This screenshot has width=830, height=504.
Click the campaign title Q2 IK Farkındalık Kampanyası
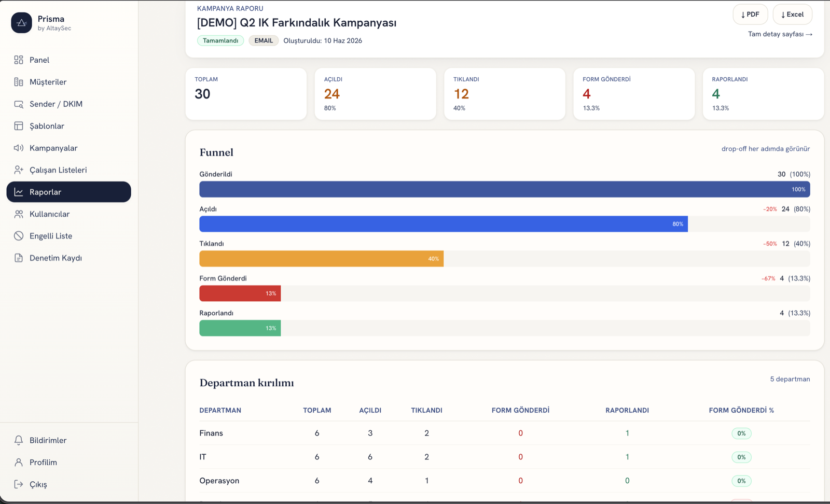click(297, 23)
